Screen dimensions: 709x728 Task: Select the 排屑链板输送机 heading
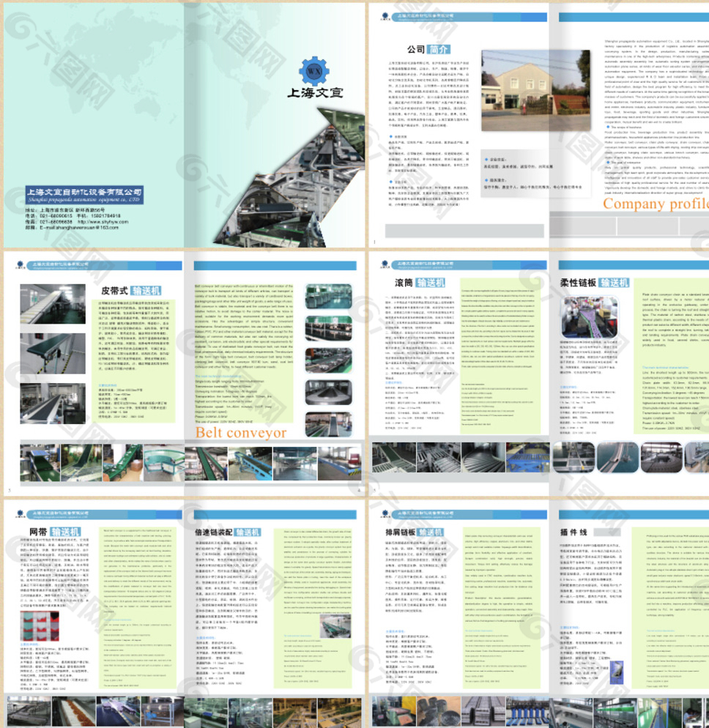415,531
